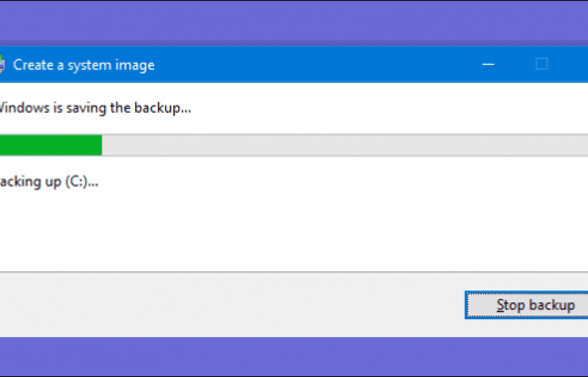Click the purple desktop background below the window
Screen dimensions: 588x377
[294, 356]
